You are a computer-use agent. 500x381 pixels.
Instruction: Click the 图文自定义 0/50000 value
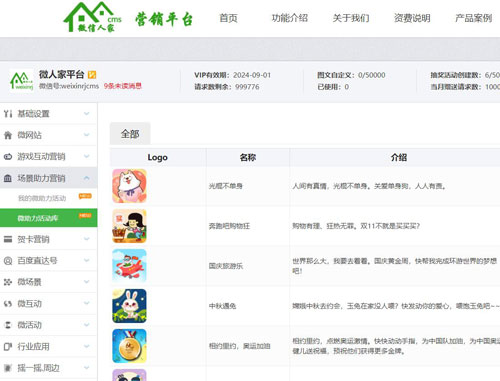(x=372, y=75)
